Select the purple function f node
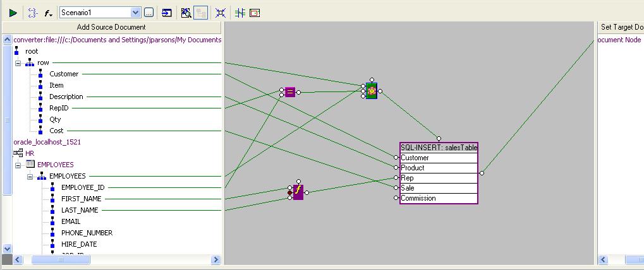This screenshot has height=270, width=644. tap(298, 192)
